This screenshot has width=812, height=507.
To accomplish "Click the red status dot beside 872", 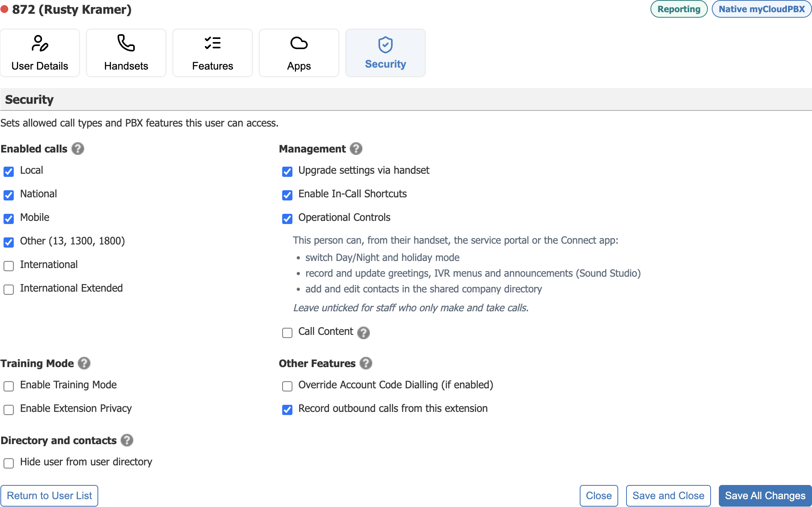I will pos(4,9).
